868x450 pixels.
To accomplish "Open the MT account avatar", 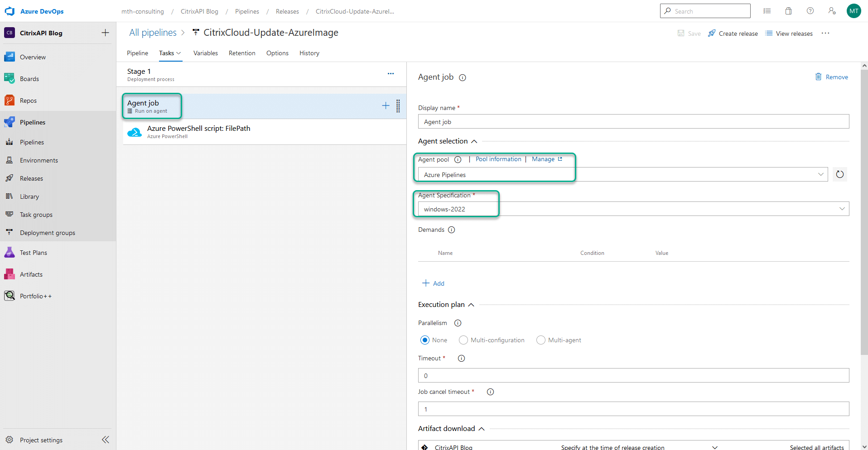I will click(x=854, y=11).
